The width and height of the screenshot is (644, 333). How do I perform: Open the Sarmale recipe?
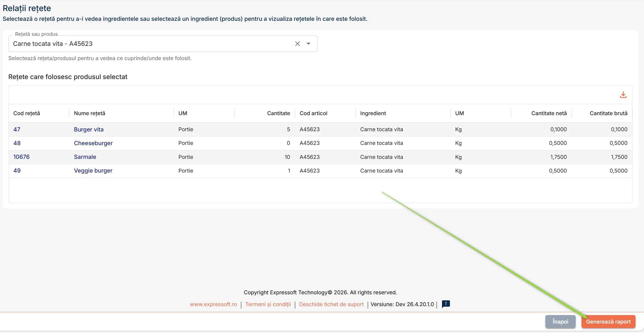[x=85, y=157]
